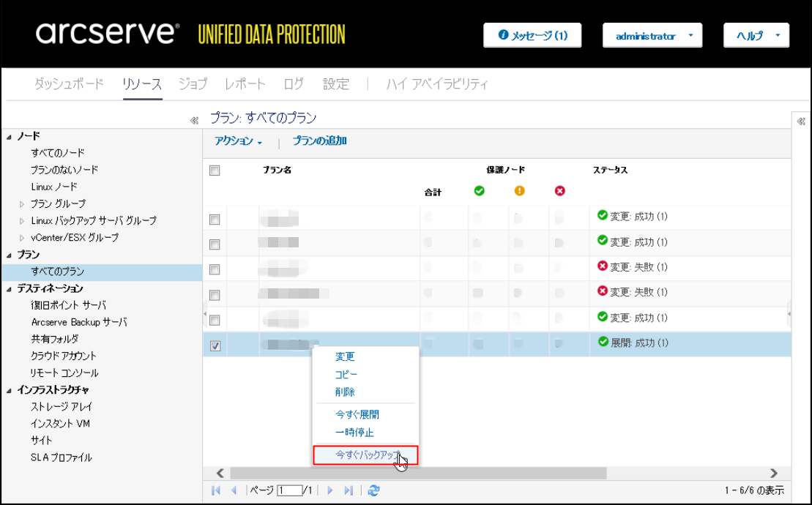The image size is (812, 505).
Task: Go to the first page
Action: click(216, 490)
